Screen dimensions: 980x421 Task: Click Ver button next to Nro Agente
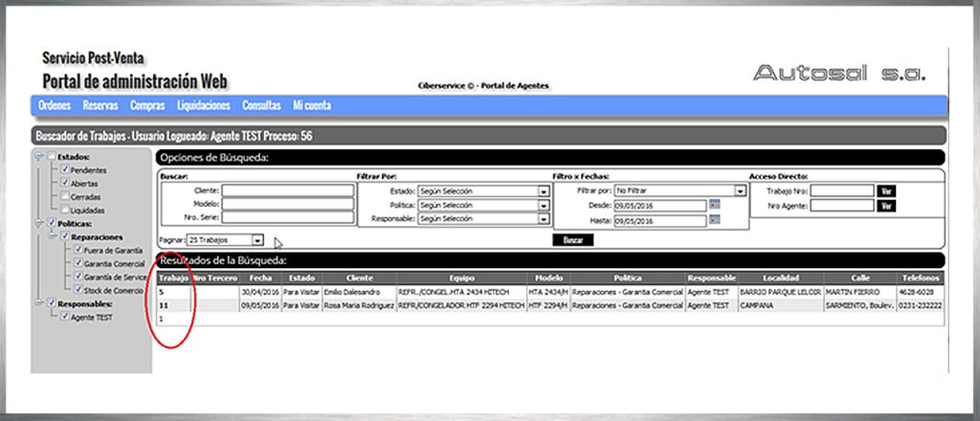(x=887, y=206)
